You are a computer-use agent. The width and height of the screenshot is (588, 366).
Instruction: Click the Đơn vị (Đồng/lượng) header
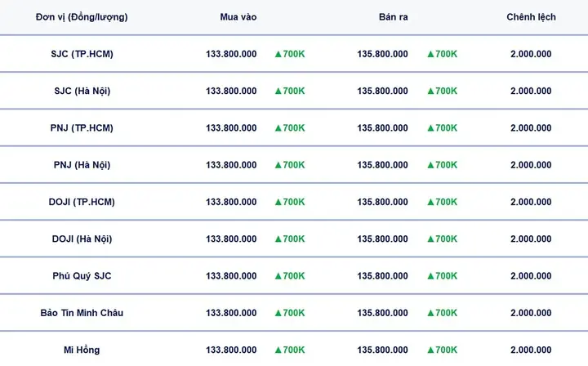point(82,17)
